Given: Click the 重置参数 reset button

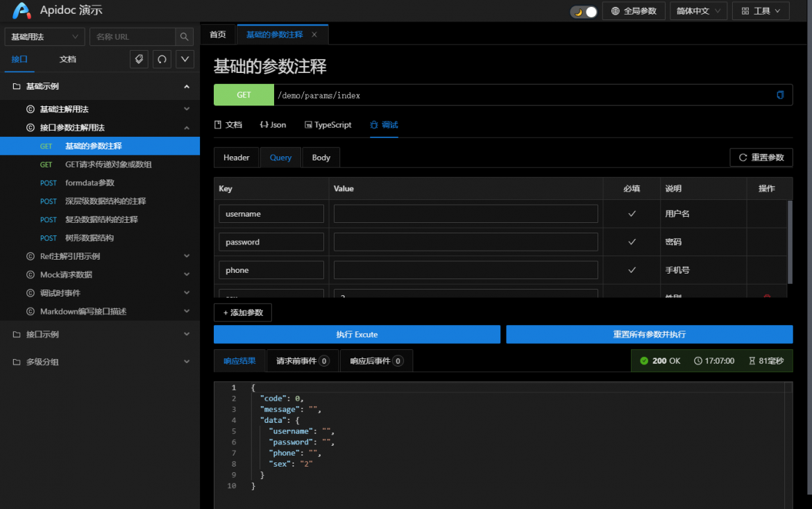Looking at the screenshot, I should [761, 158].
